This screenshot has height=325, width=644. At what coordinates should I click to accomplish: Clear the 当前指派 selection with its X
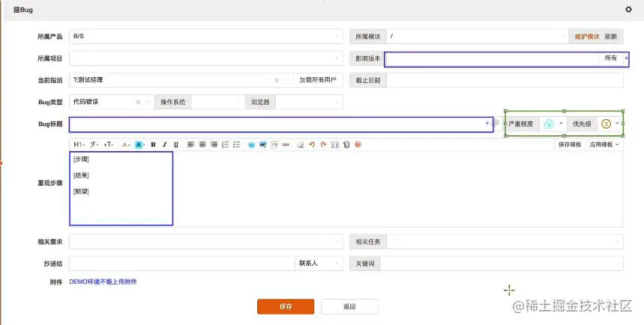click(x=277, y=80)
